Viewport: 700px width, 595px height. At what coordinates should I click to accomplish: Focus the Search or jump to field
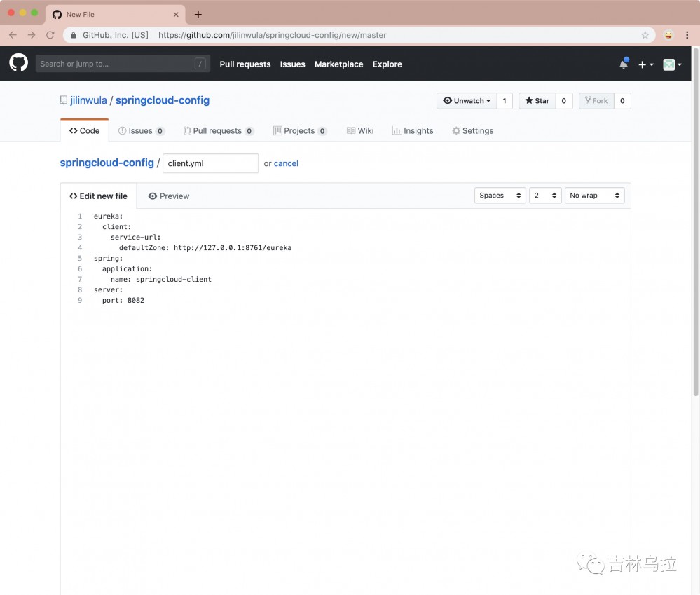tap(123, 64)
